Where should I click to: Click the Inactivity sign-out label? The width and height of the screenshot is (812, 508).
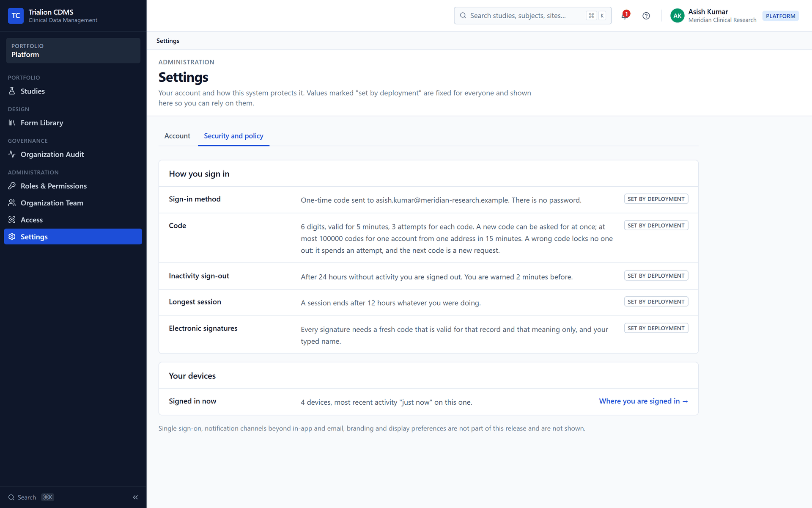(x=199, y=276)
